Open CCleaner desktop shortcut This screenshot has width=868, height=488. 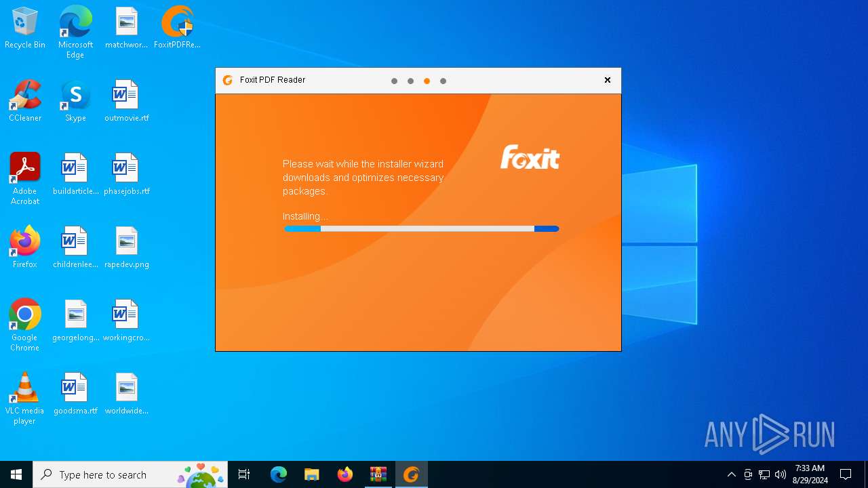(25, 102)
